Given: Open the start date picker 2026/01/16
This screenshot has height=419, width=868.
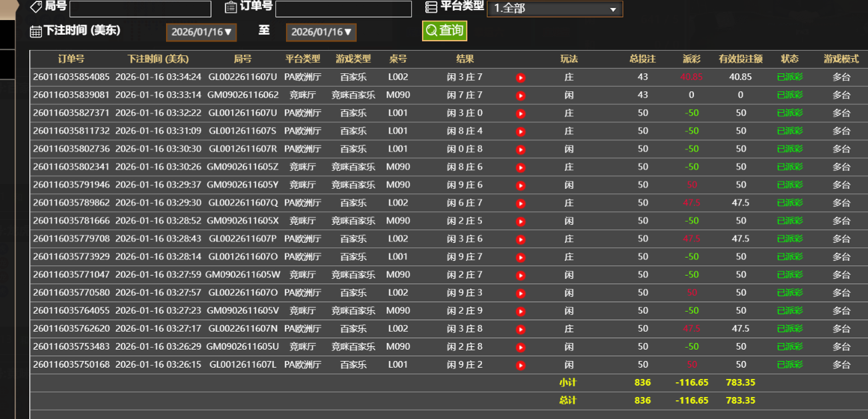Looking at the screenshot, I should tap(201, 32).
